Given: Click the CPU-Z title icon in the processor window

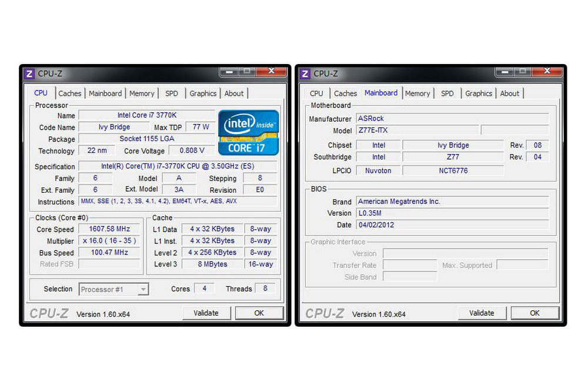Looking at the screenshot, I should pyautogui.click(x=29, y=73).
